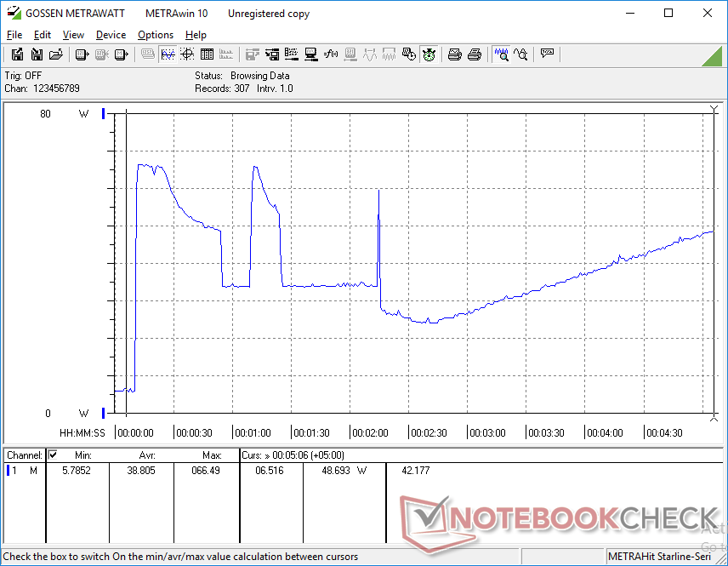
Task: Click the Chan: 123456789 label
Action: (42, 89)
